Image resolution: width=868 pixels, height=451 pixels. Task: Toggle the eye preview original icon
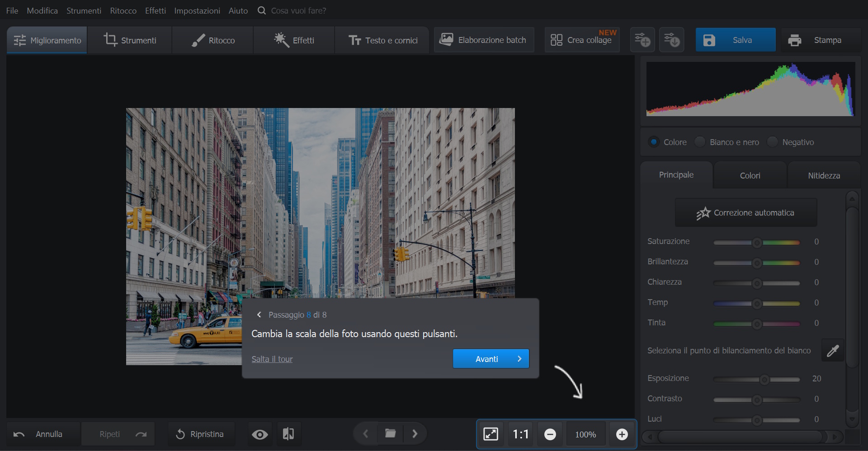click(259, 434)
